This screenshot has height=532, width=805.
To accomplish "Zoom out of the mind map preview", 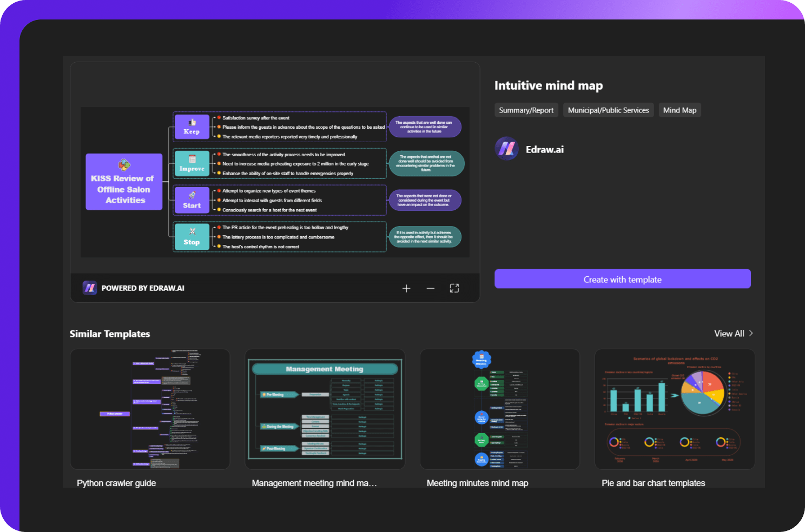I will [431, 288].
